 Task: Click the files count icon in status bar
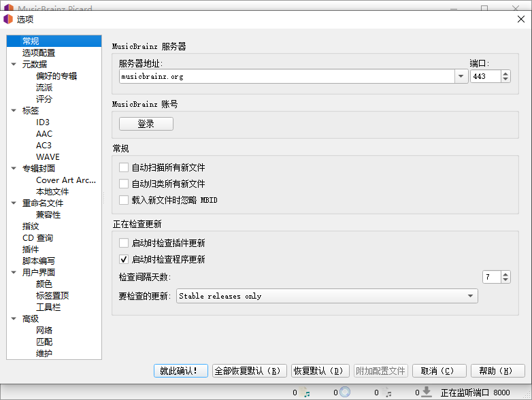click(305, 393)
